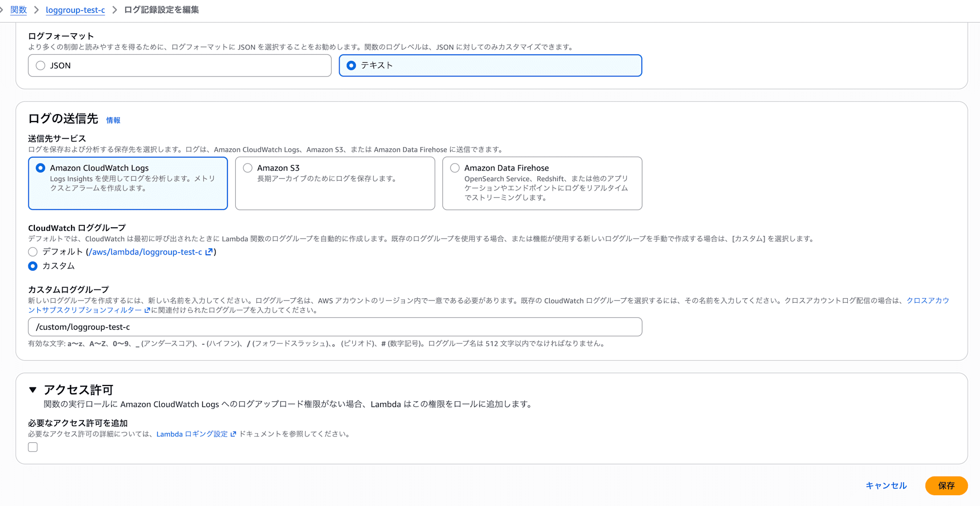Select the デフォルト log group radio
The image size is (980, 506).
tap(33, 252)
